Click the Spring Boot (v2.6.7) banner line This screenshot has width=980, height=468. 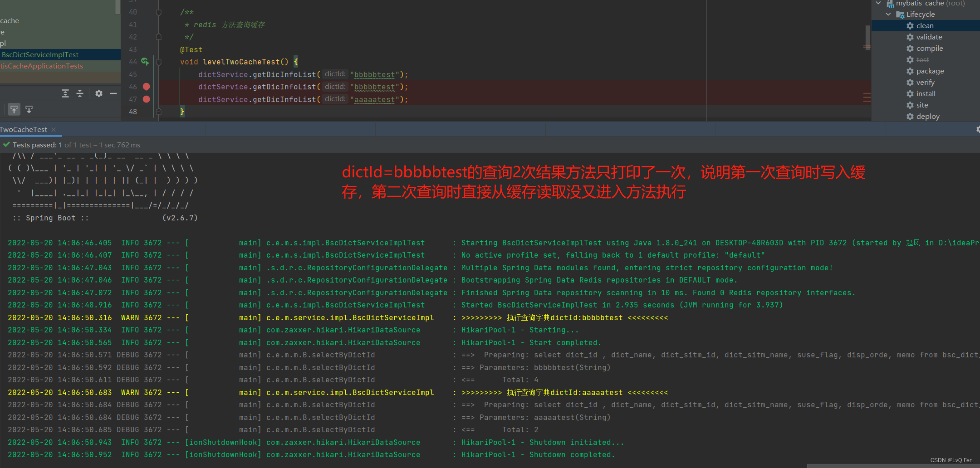point(105,218)
